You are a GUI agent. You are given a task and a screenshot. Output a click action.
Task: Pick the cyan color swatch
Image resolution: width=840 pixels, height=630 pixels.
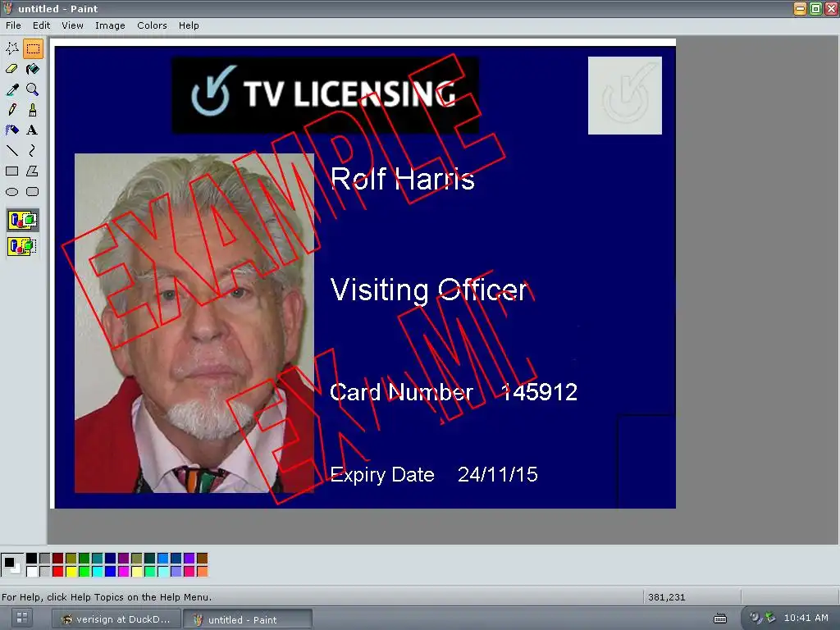[x=97, y=572]
